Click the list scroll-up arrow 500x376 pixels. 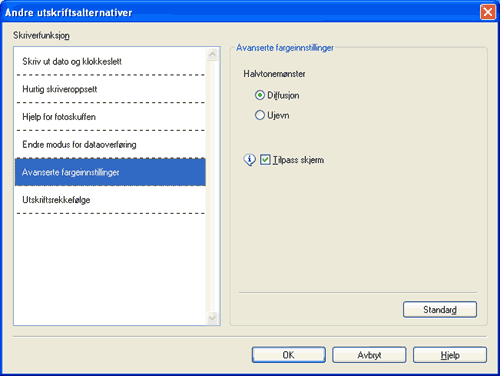click(x=212, y=54)
